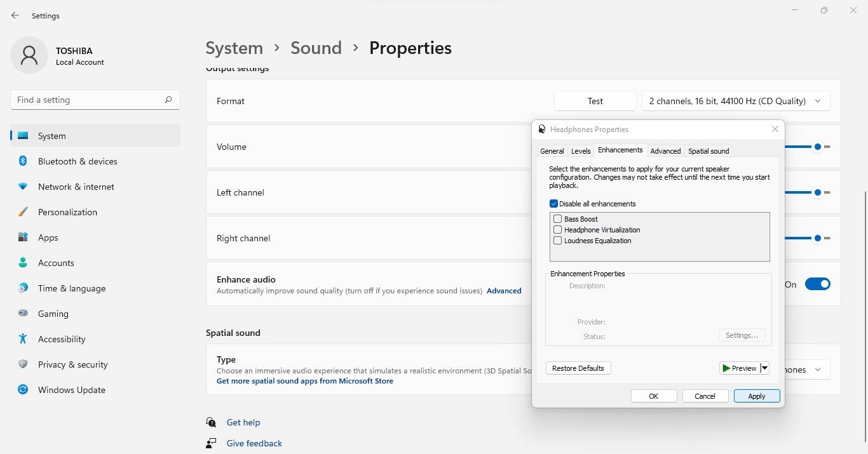Click the Get help link
The height and width of the screenshot is (454, 868).
coord(243,422)
